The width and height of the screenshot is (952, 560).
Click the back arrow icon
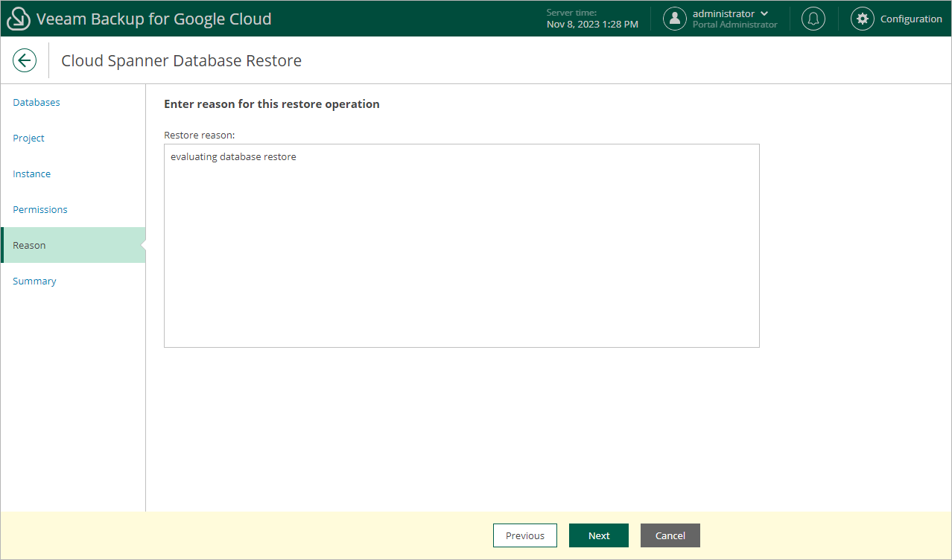[25, 60]
